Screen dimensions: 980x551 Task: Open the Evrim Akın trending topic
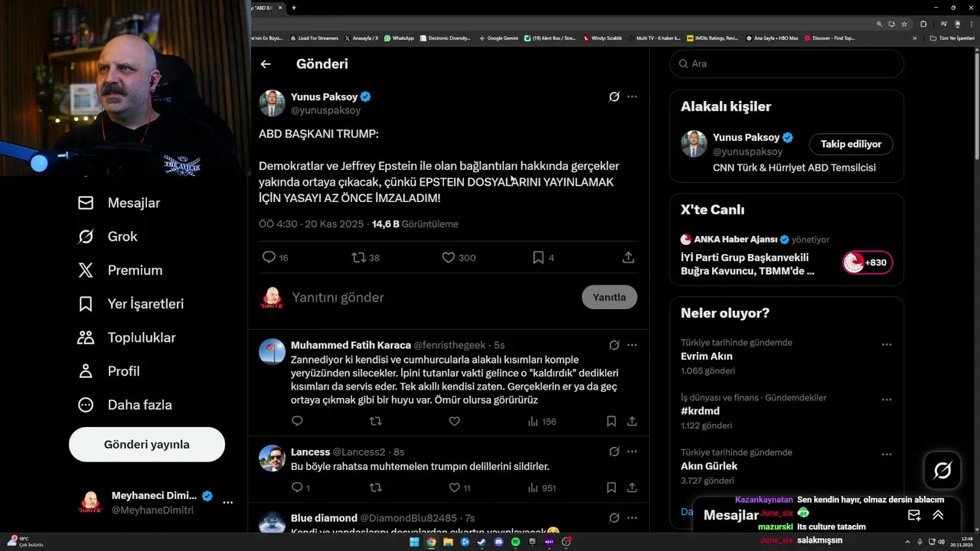pos(707,357)
